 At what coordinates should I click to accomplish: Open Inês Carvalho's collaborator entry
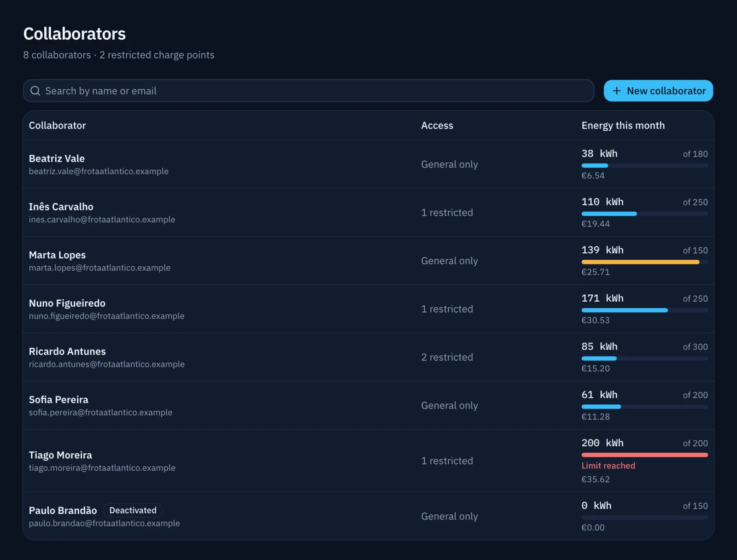(x=368, y=213)
